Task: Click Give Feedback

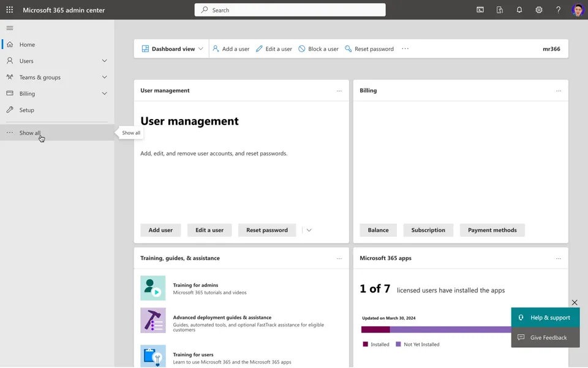Action: [x=545, y=337]
